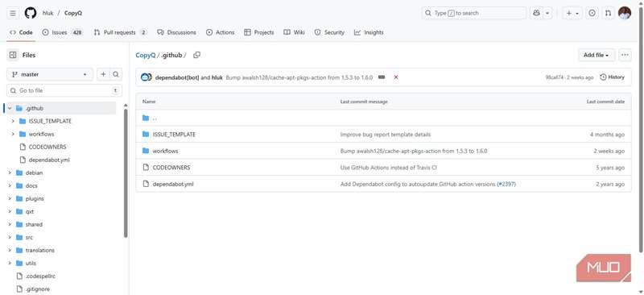Select .gitignore in the file tree

pyautogui.click(x=37, y=289)
